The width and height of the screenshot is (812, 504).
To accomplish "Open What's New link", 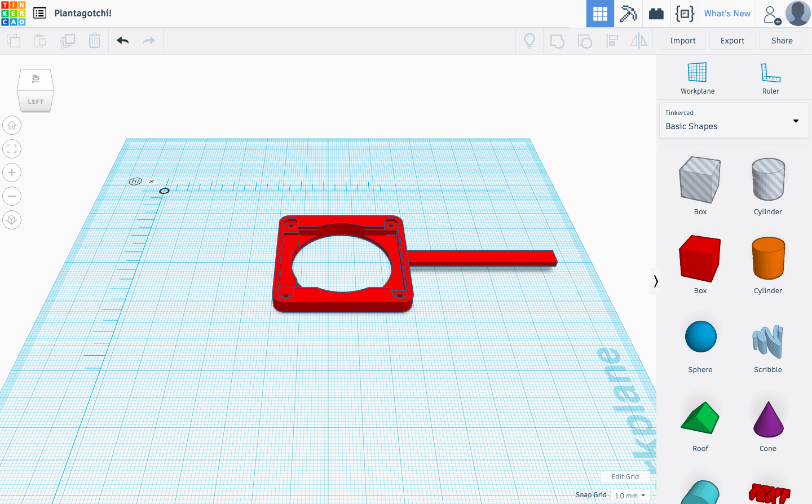I will [x=727, y=14].
